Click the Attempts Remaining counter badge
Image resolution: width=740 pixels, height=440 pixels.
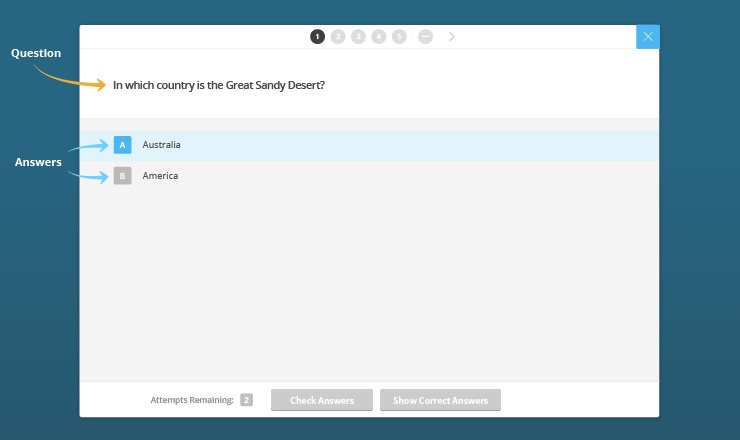246,400
